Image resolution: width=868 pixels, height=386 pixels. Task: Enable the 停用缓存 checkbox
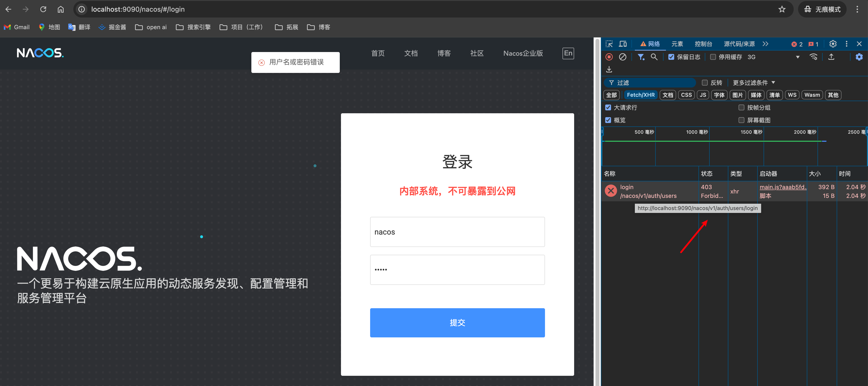tap(713, 57)
